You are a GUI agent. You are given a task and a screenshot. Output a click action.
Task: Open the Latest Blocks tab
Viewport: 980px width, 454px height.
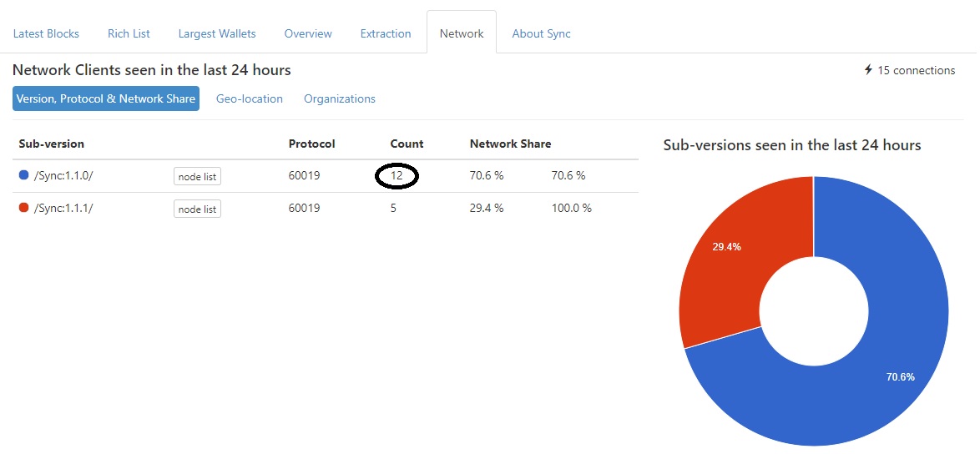tap(46, 33)
